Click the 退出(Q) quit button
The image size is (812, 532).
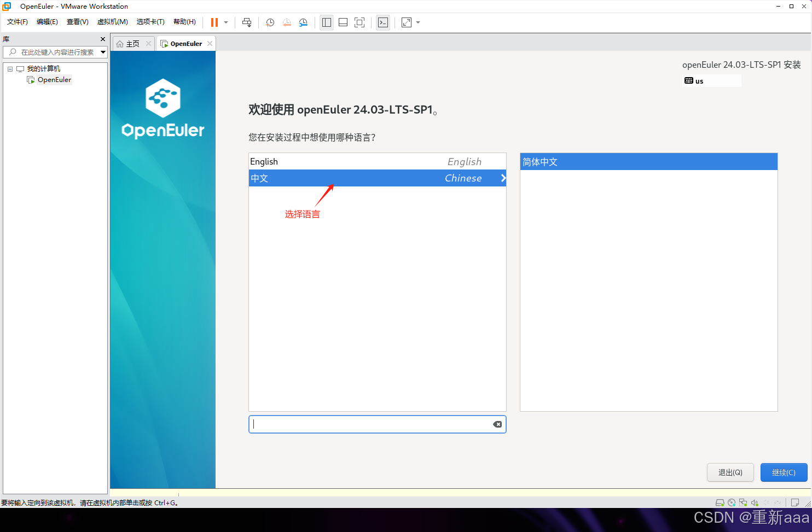tap(730, 472)
